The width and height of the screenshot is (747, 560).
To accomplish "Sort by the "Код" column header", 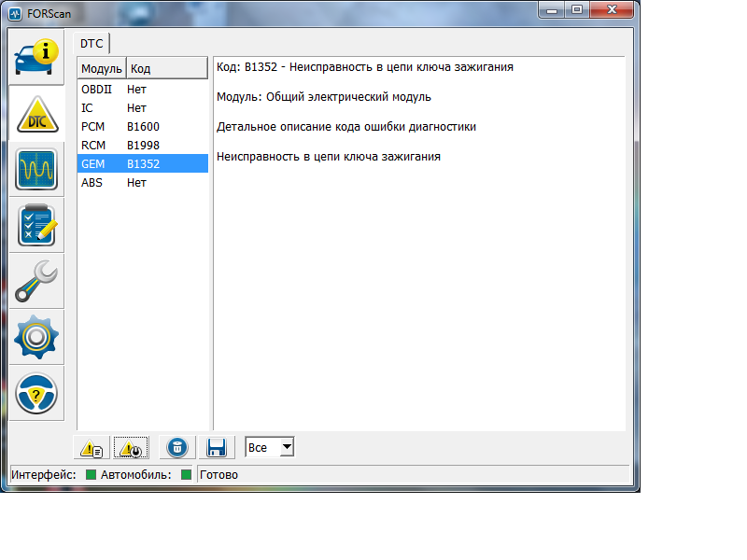I will coord(166,68).
